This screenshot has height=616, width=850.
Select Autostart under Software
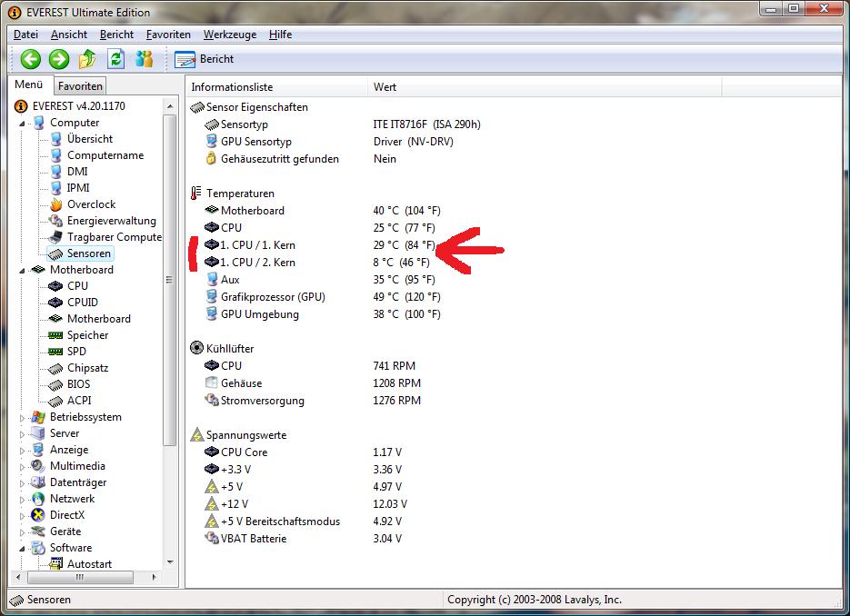(x=89, y=563)
